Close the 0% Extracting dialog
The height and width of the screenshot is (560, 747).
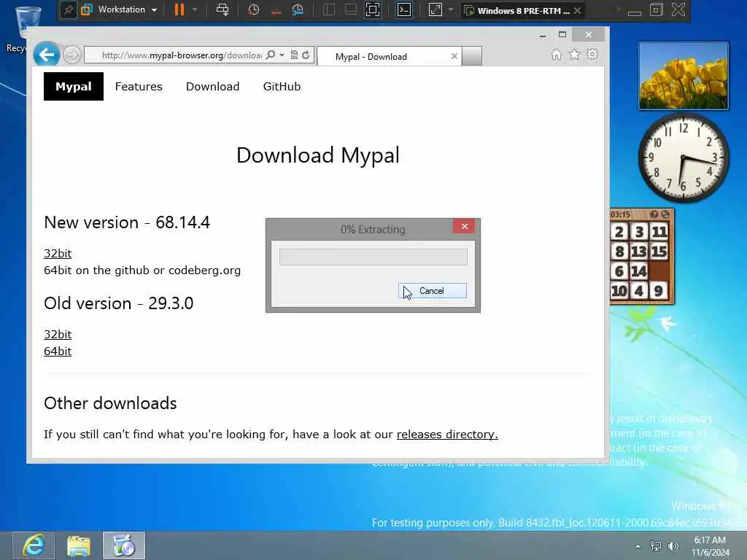465,226
